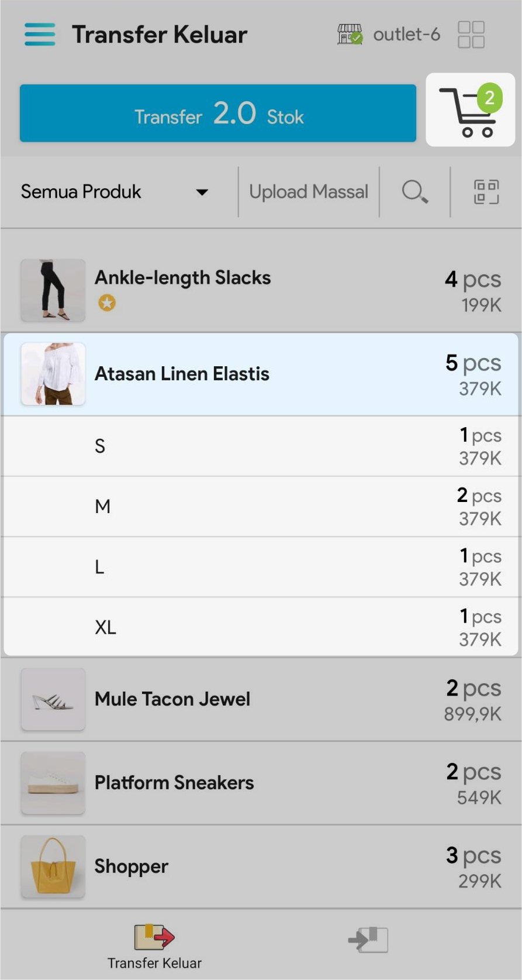Open product search

click(414, 191)
